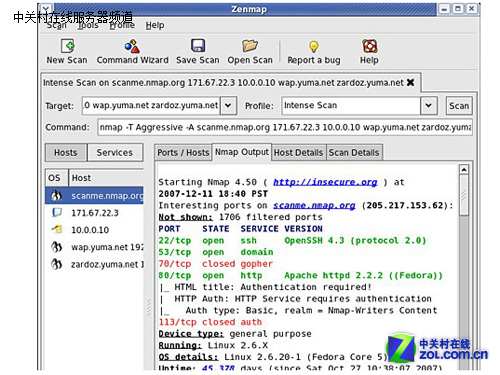Click the Scan button

point(459,106)
